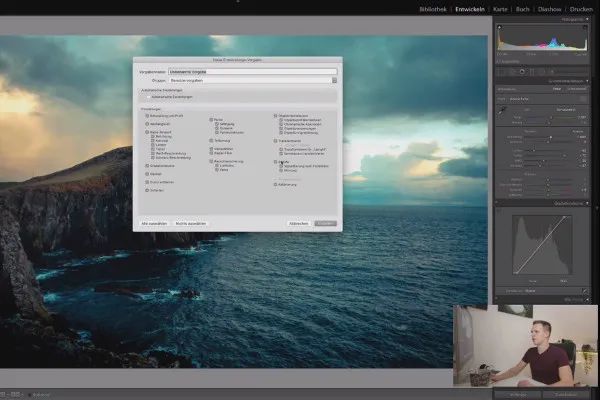
Task: Toggle Schärfen checkbox
Action: [x=147, y=190]
